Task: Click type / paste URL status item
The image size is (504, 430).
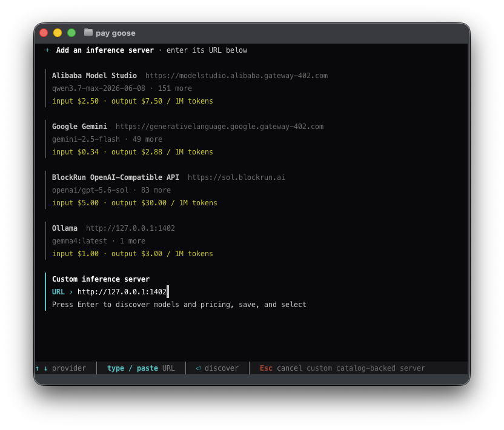Action: 141,368
